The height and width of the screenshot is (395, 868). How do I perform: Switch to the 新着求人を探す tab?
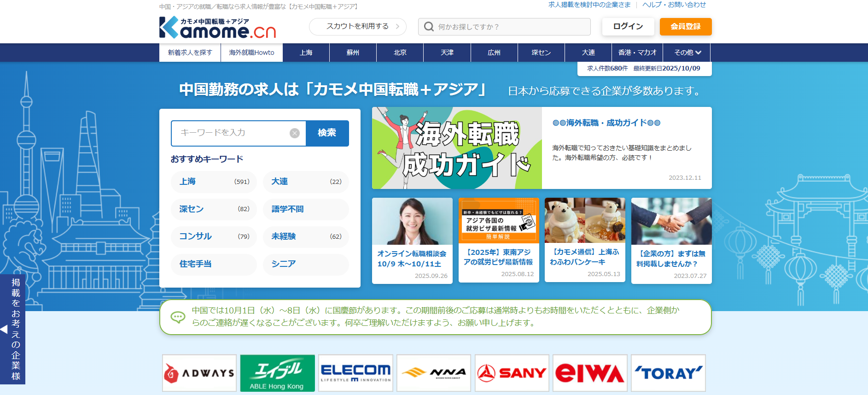click(x=190, y=53)
